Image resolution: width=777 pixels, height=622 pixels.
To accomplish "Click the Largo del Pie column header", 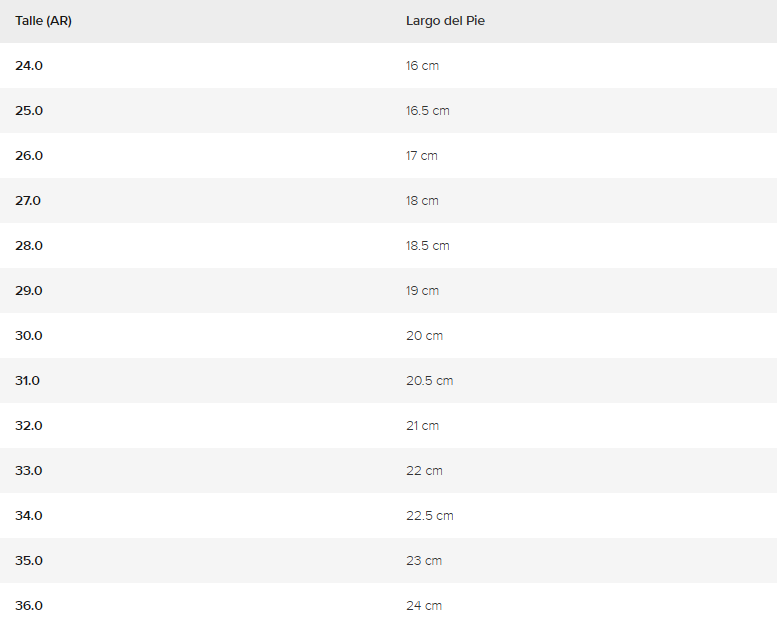I will [x=445, y=21].
